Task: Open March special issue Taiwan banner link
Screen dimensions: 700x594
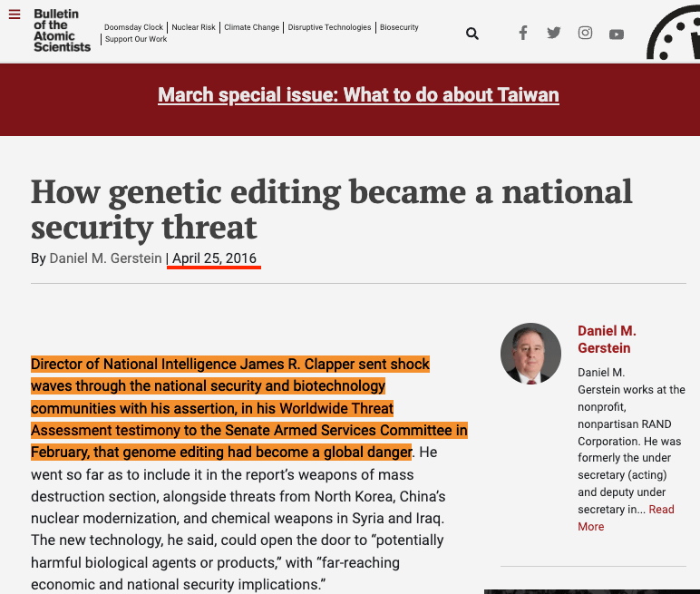Action: [358, 95]
